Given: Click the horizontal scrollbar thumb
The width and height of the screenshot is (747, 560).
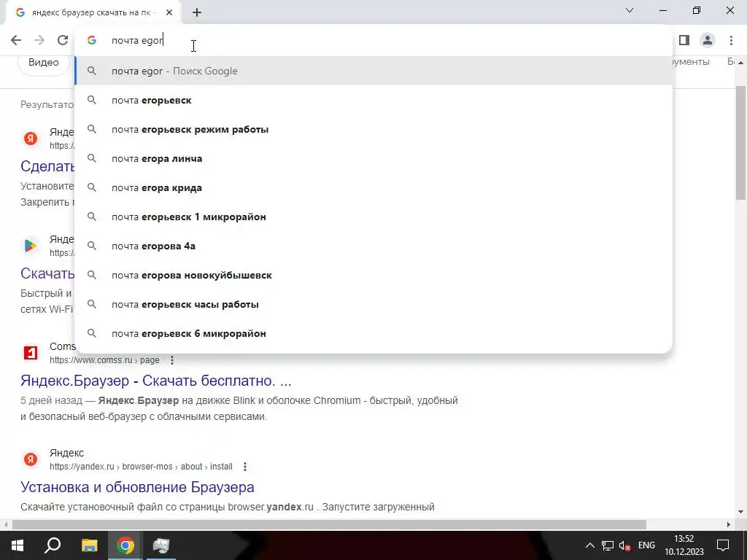Looking at the screenshot, I should pyautogui.click(x=329, y=525).
